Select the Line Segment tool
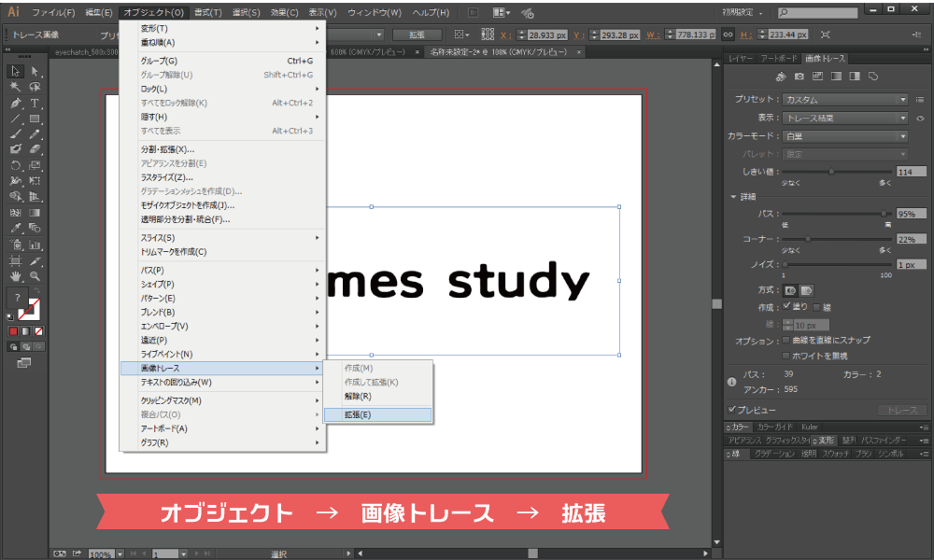This screenshot has height=560, width=934. point(16,119)
